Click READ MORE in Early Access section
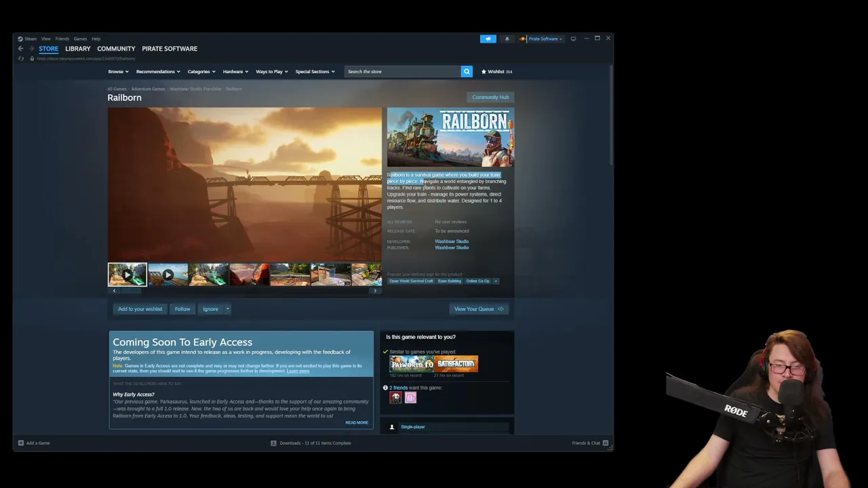Viewport: 868px width, 488px height. click(x=357, y=423)
